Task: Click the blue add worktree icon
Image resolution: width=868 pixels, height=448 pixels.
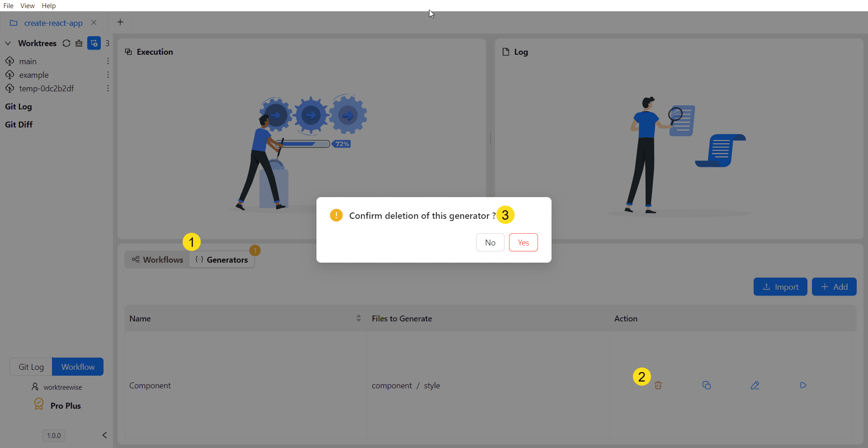Action: [x=94, y=43]
